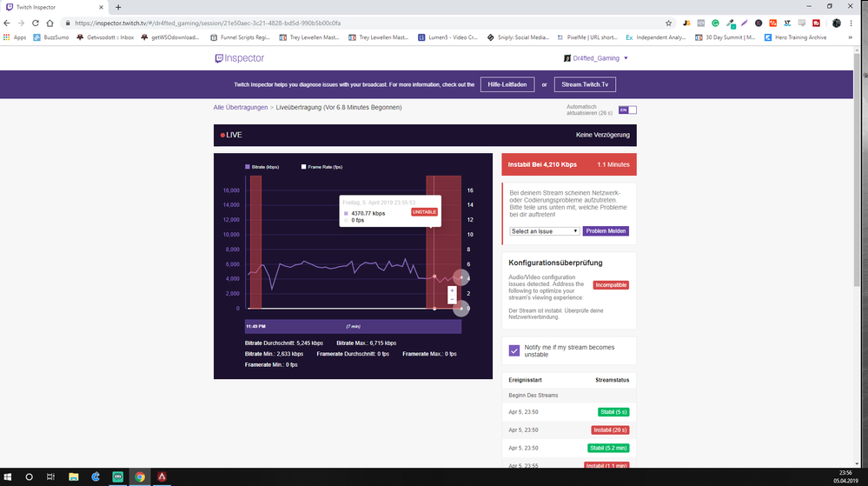Viewport: 868px width, 486px height.
Task: Open File Explorer from the taskbar
Action: (73, 476)
